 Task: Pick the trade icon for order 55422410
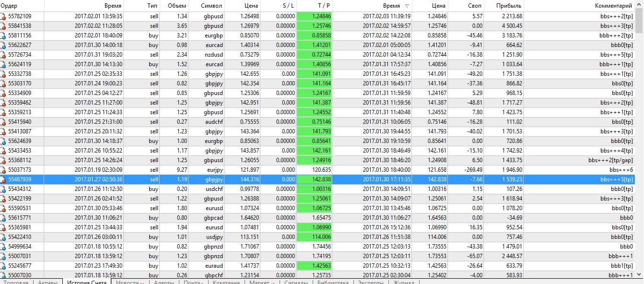pyautogui.click(x=3, y=237)
